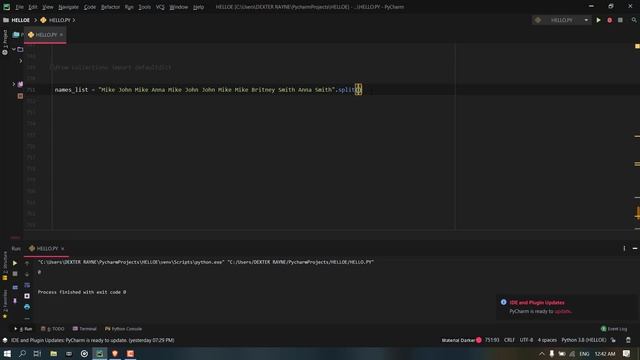
Task: Open the Help menu
Action: point(198,7)
